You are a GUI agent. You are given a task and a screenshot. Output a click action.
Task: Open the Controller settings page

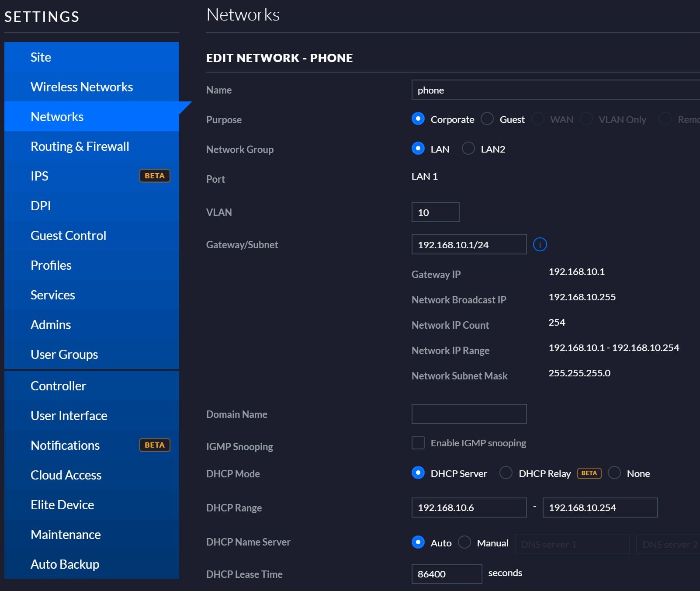coord(92,386)
